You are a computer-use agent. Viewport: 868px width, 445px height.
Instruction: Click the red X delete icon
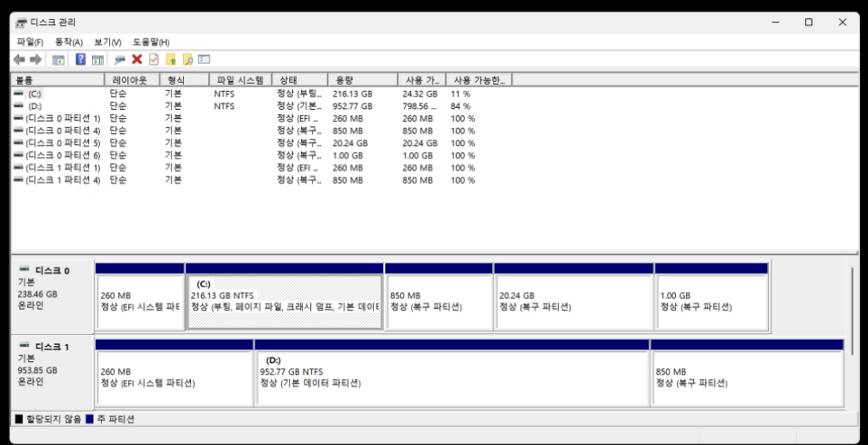coord(137,59)
